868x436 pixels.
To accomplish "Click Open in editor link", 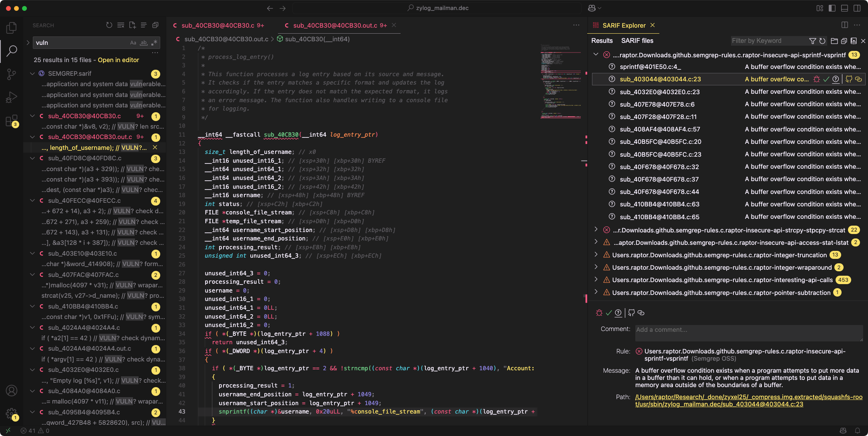I will (118, 60).
